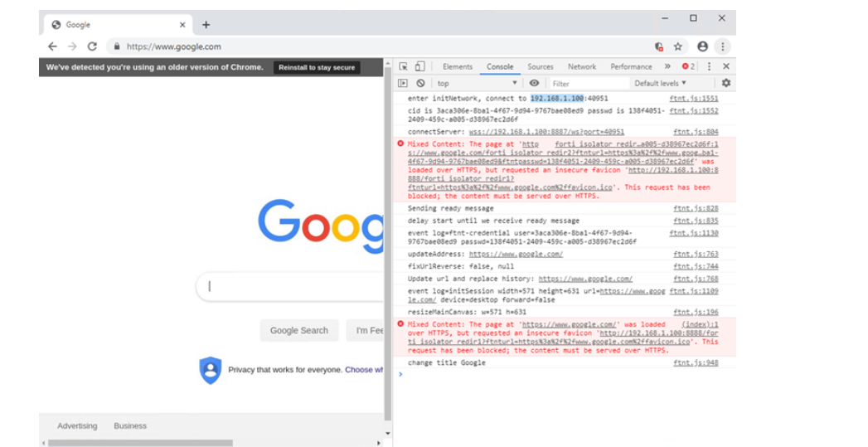Viewport: 868px width, 447px height.
Task: Open a new tab with the plus icon
Action: point(206,25)
